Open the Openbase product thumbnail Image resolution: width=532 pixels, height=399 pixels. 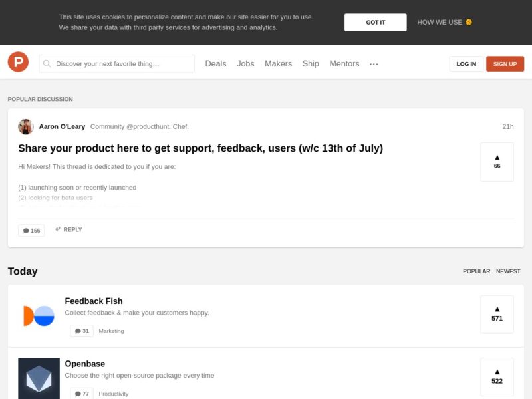coord(39,378)
